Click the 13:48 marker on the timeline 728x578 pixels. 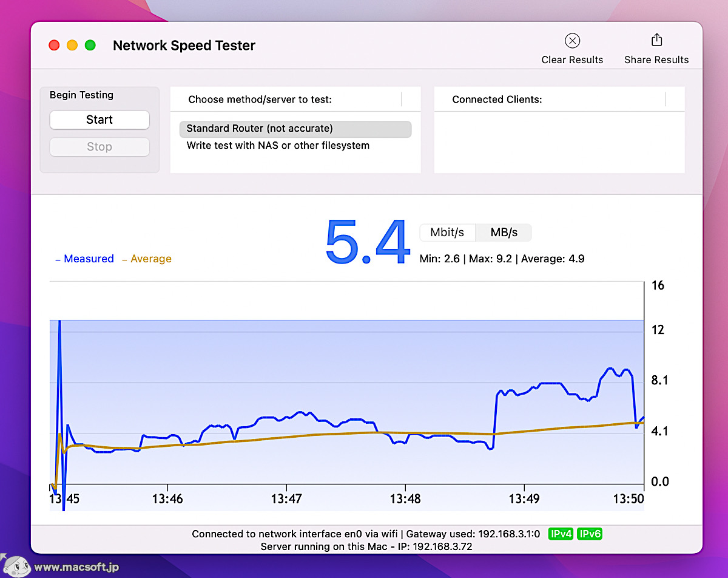405,498
